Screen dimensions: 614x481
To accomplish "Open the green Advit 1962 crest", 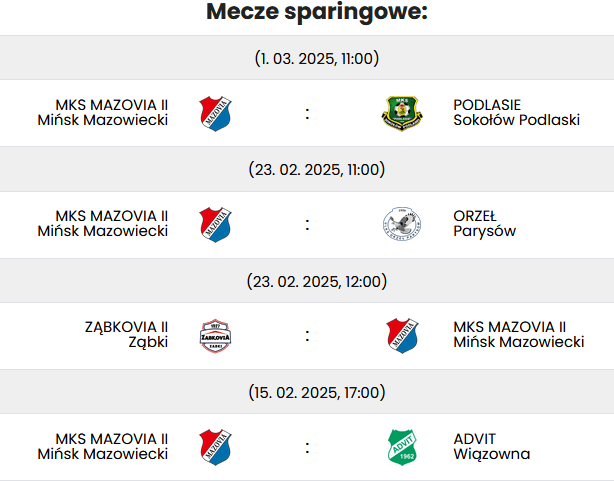I will [x=402, y=447].
